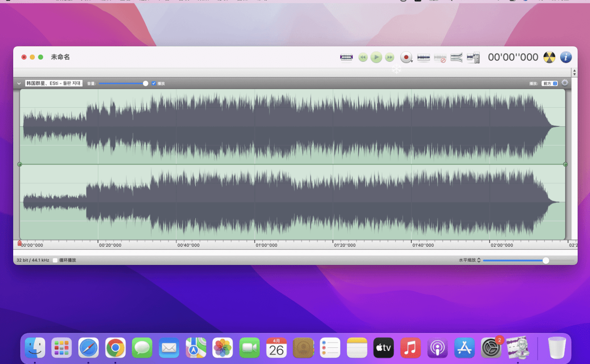
Task: Click the fast-forward button
Action: (x=389, y=57)
